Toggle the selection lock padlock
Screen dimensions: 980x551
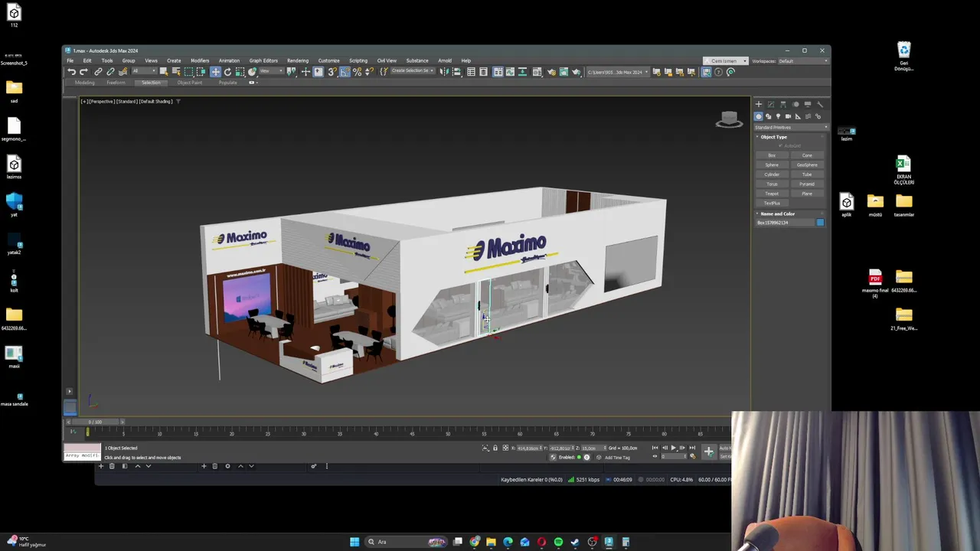click(495, 448)
